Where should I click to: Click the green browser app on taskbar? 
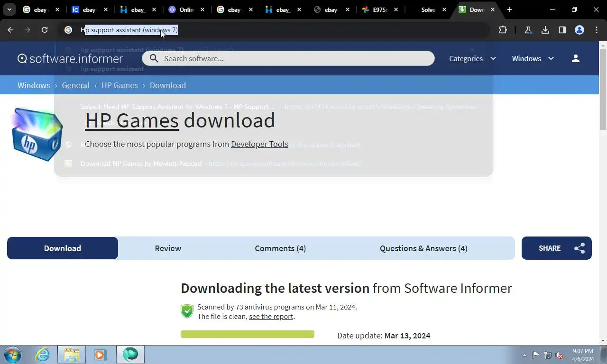[x=130, y=355]
